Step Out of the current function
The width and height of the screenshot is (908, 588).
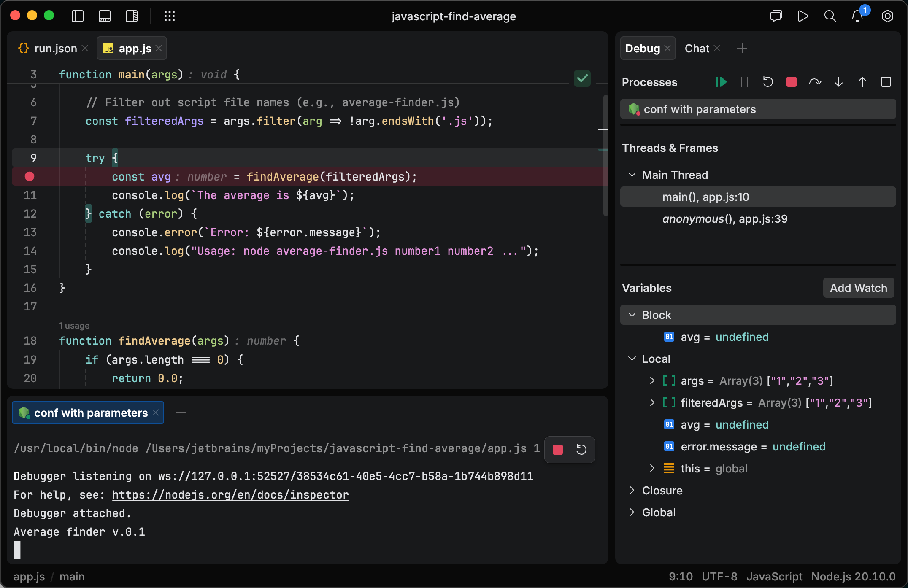[x=862, y=82]
